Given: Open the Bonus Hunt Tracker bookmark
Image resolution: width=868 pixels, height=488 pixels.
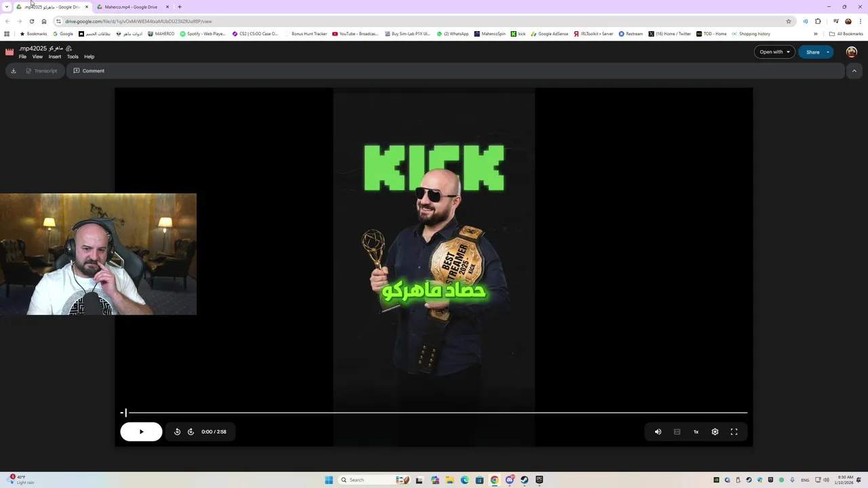Looking at the screenshot, I should coord(306,34).
